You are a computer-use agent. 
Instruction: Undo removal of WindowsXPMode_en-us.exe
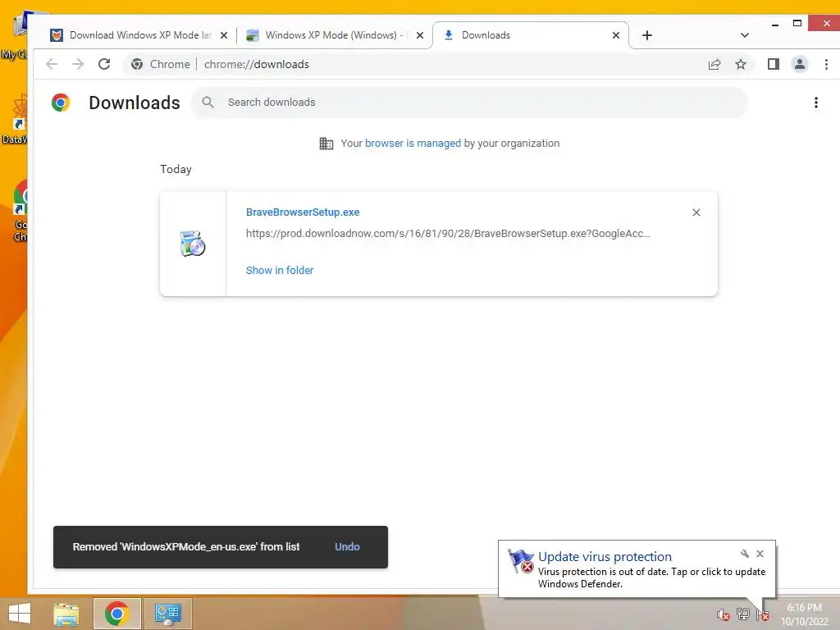click(x=347, y=547)
